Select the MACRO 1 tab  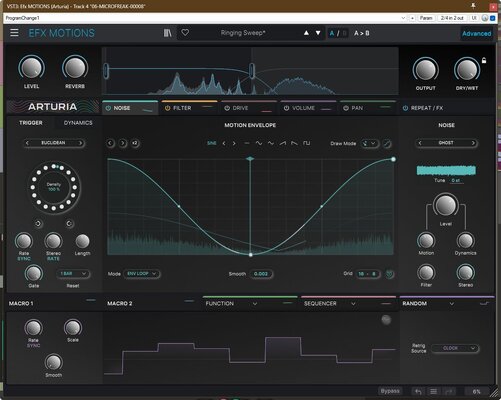(21, 304)
